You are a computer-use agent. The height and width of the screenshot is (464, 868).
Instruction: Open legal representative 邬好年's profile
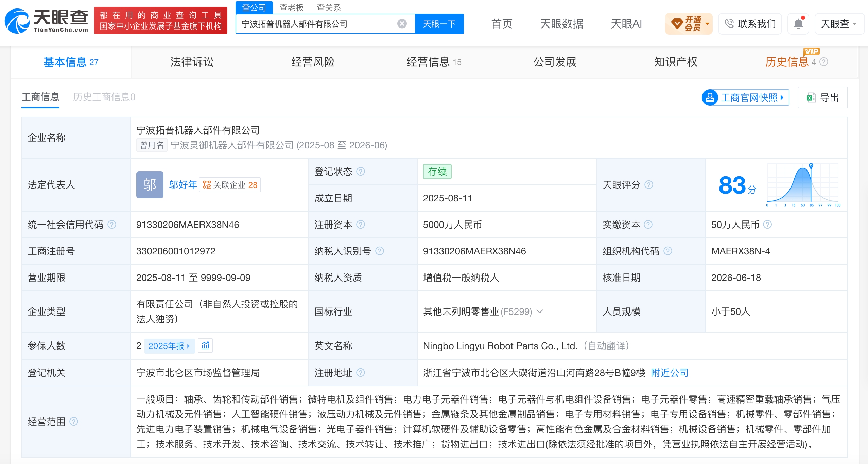tap(183, 185)
